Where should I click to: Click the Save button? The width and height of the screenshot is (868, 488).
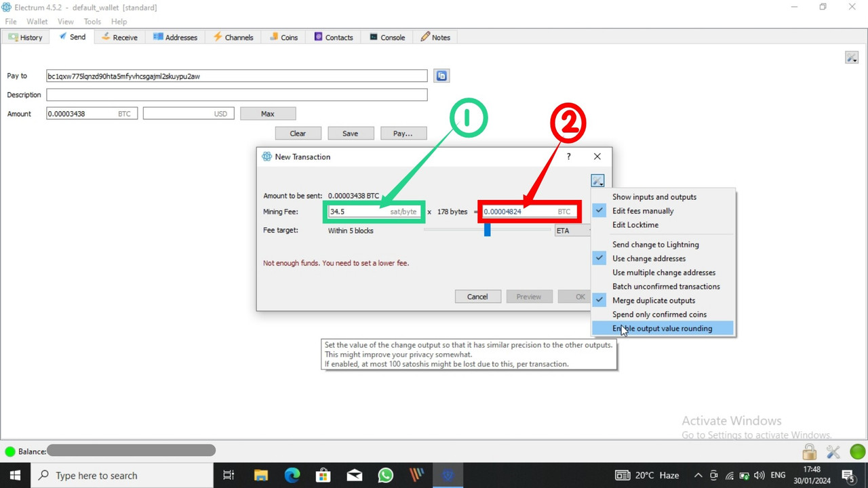pyautogui.click(x=351, y=134)
